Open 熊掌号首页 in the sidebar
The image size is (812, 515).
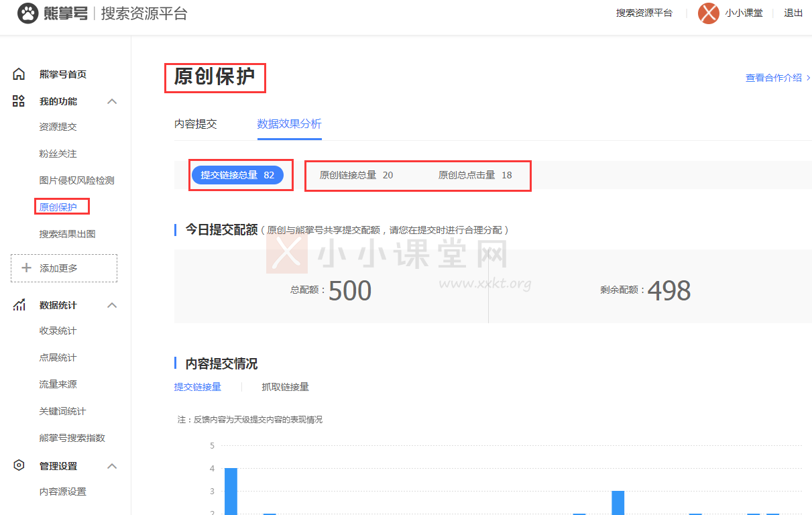tap(63, 74)
